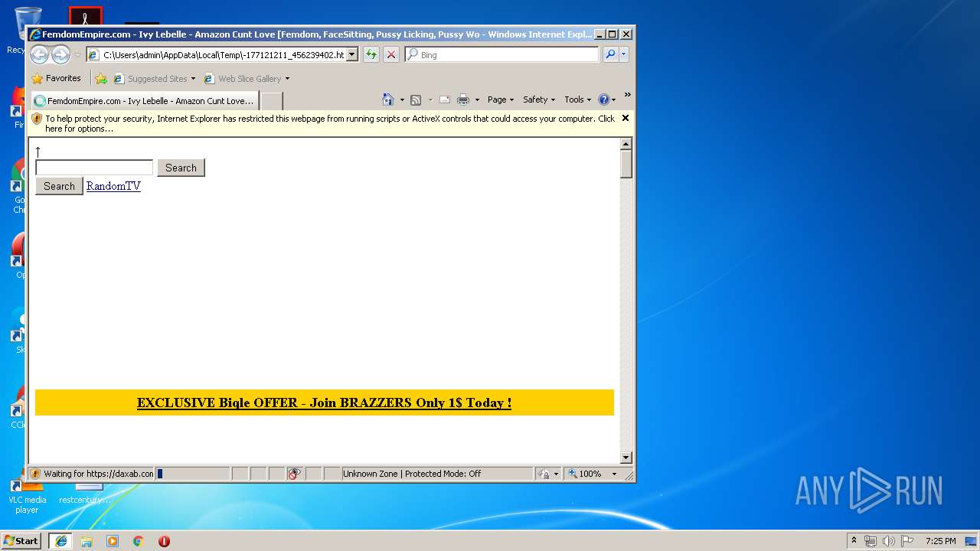Refresh the page with green arrows icon
Viewport: 980px width, 551px height.
click(371, 54)
